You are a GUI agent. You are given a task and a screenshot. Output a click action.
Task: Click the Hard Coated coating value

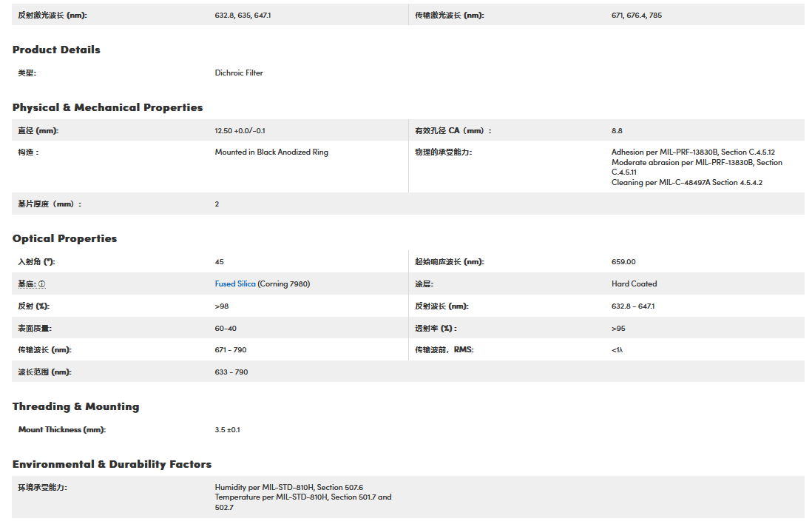[x=634, y=283]
